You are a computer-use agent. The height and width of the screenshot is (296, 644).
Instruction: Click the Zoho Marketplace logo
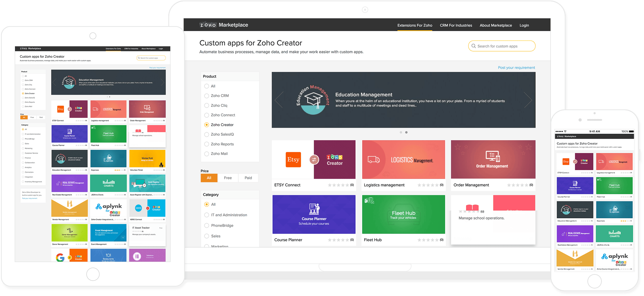click(x=224, y=25)
